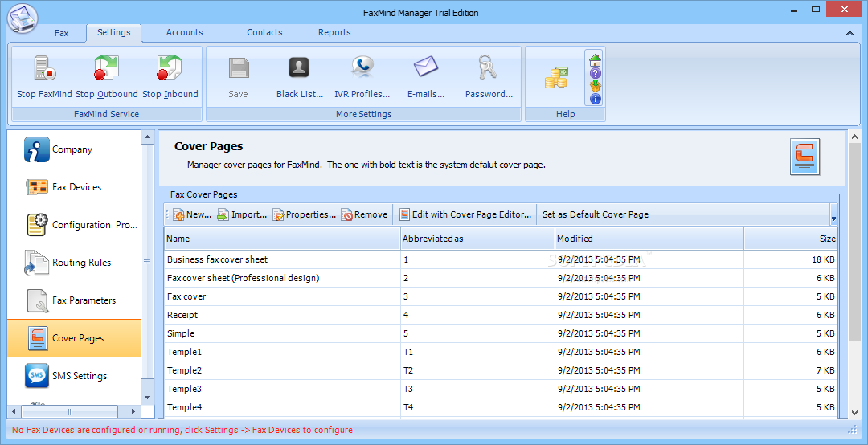Select the Temple3 cover page
The width and height of the screenshot is (868, 445).
tap(502, 389)
